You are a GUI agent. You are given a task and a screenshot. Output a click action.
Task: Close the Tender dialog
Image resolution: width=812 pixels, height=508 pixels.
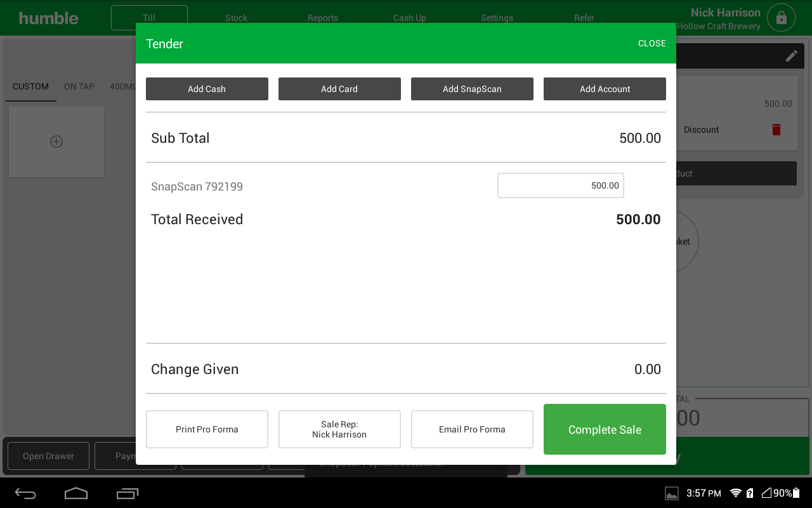[652, 43]
